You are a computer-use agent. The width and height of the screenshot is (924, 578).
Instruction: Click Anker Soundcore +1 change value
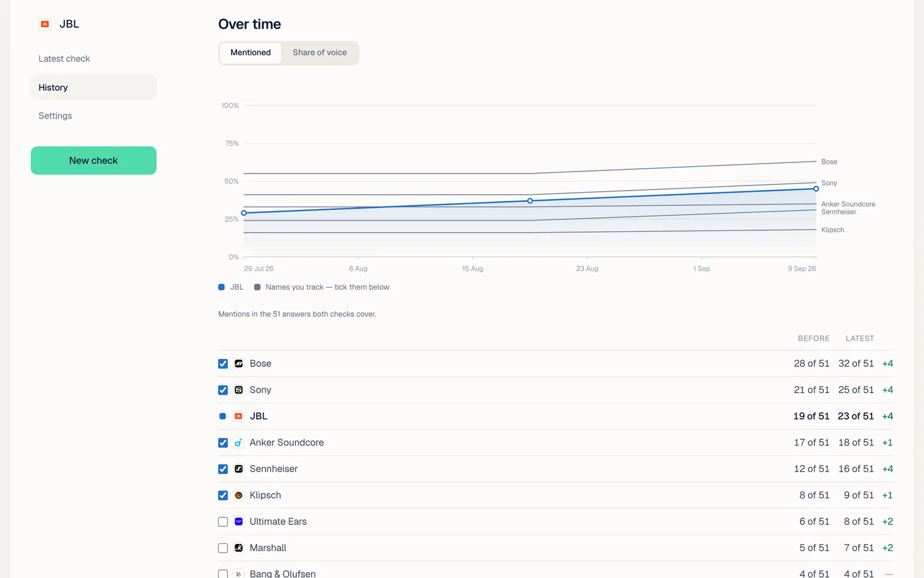[888, 443]
